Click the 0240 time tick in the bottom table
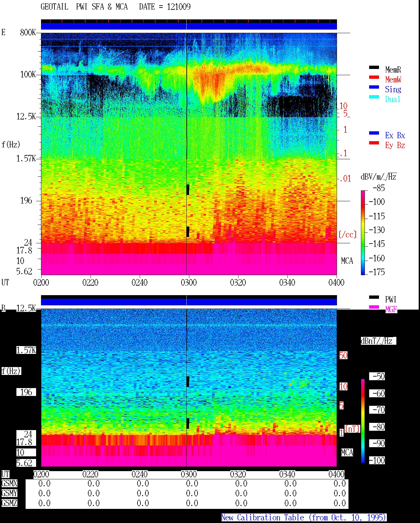This screenshot has height=523, width=420. [139, 474]
